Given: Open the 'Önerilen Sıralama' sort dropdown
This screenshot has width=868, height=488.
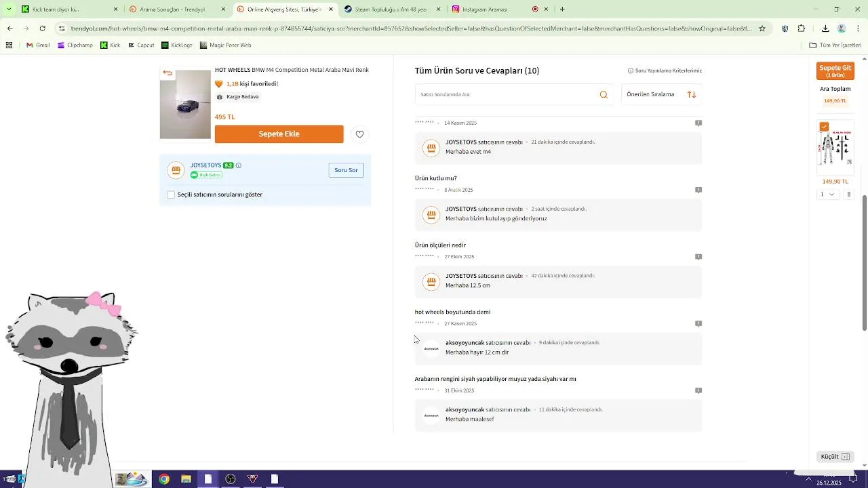Looking at the screenshot, I should (662, 95).
